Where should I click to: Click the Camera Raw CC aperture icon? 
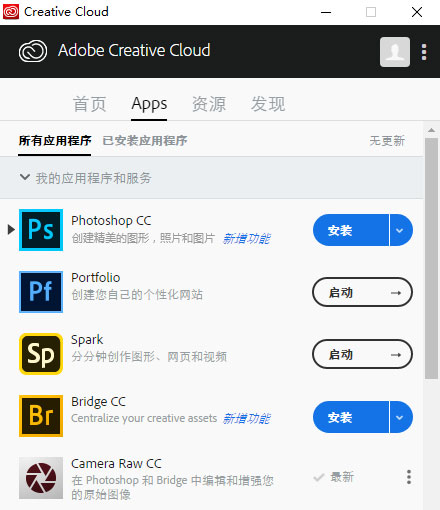coord(41,478)
